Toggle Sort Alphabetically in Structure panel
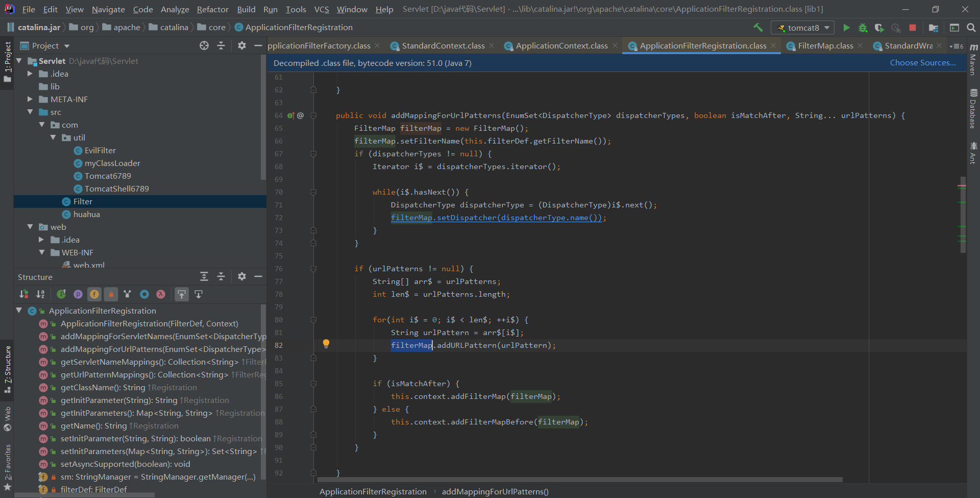980x498 pixels. point(40,294)
